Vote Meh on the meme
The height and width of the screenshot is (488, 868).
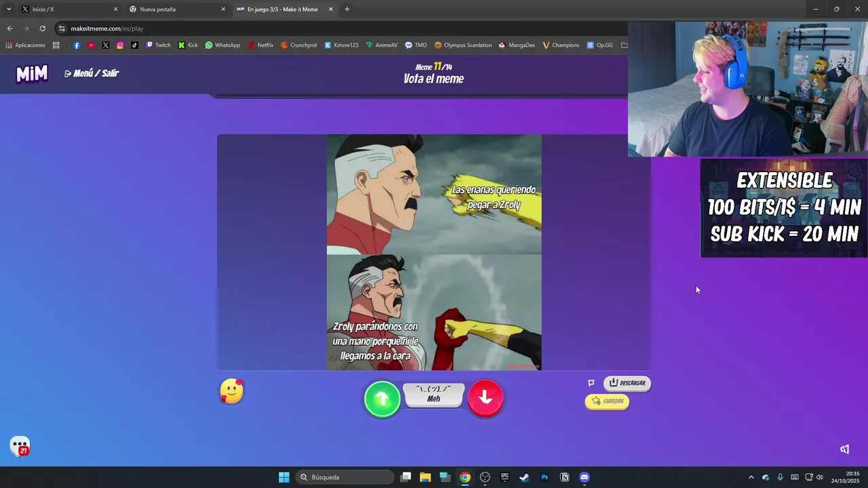pos(434,395)
